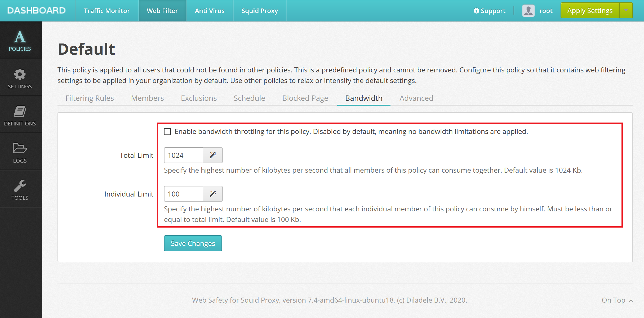Screen dimensions: 644x318
Task: Switch to the Filtering Rules tab
Action: coord(90,98)
